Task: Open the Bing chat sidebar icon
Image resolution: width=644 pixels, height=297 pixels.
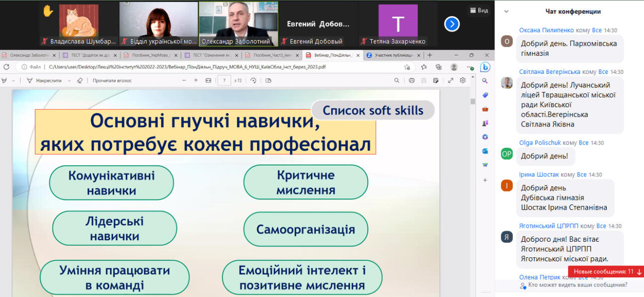Action: pos(485,67)
